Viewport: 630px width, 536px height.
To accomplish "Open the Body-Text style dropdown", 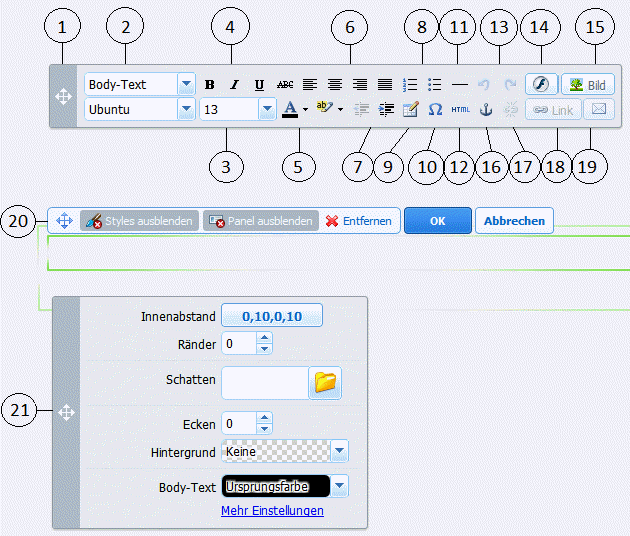I will 186,84.
